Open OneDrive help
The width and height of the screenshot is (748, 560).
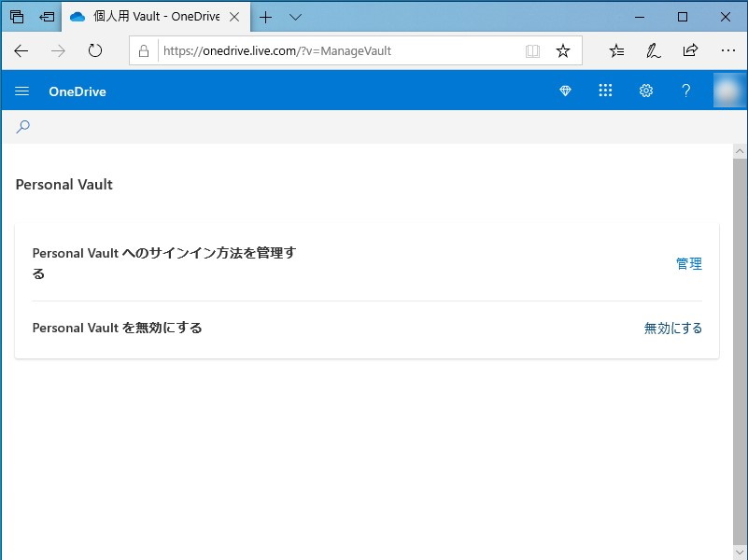[x=686, y=91]
